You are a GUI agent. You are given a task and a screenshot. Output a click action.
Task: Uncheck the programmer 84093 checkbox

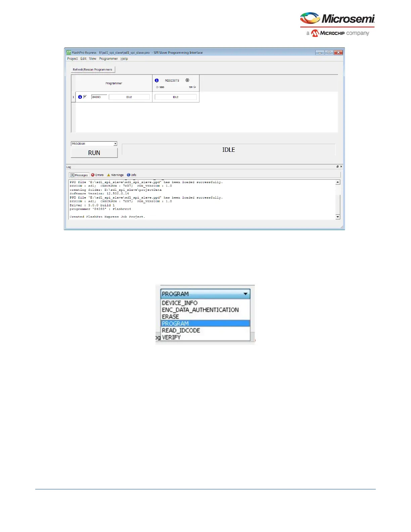[85, 97]
